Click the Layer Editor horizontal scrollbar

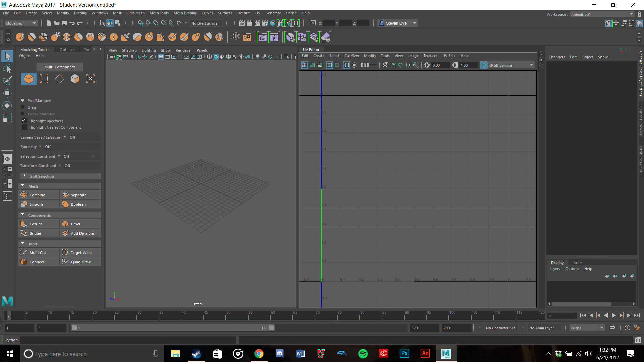[x=582, y=304]
